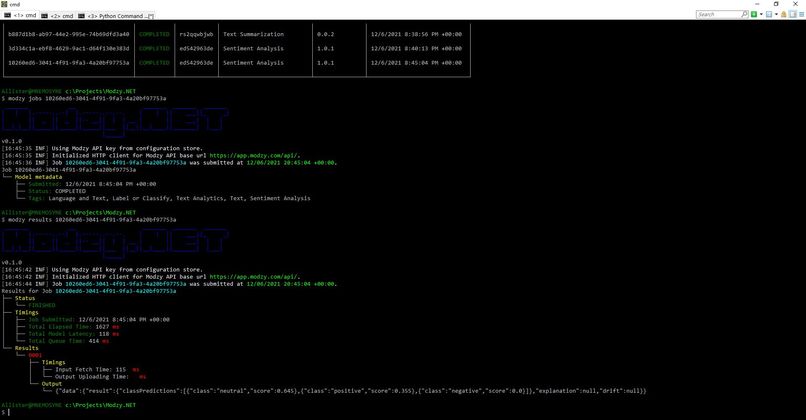Click the active console list icon
The height and width of the screenshot is (420, 806).
769,14
